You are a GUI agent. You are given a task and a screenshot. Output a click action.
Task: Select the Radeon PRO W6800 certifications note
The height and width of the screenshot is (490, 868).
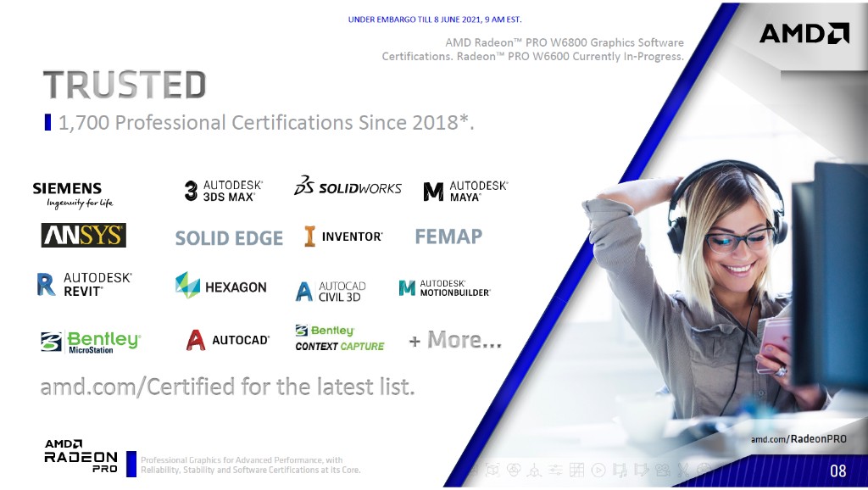(x=532, y=49)
